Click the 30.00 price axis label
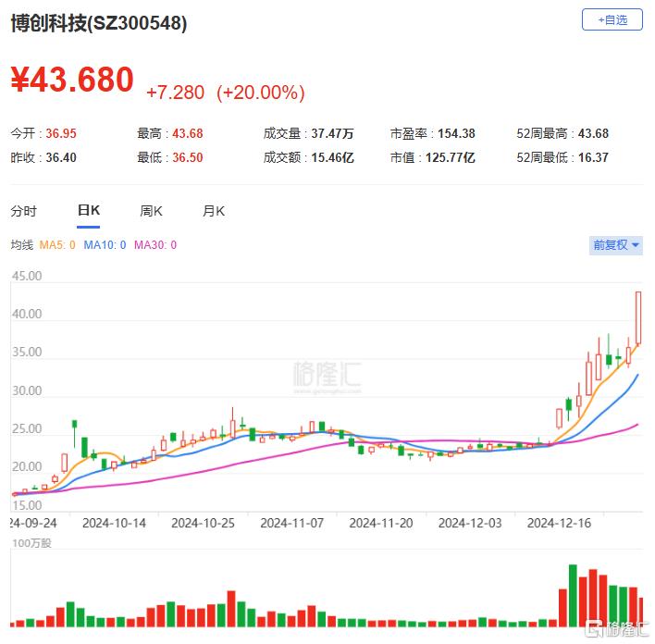This screenshot has width=655, height=644. pos(27,390)
